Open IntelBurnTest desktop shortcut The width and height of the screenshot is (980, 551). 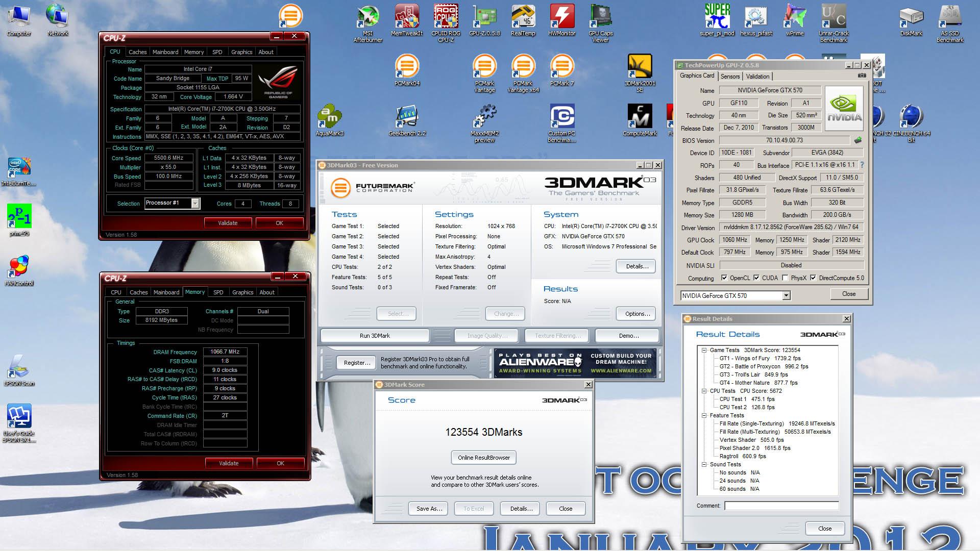(19, 170)
